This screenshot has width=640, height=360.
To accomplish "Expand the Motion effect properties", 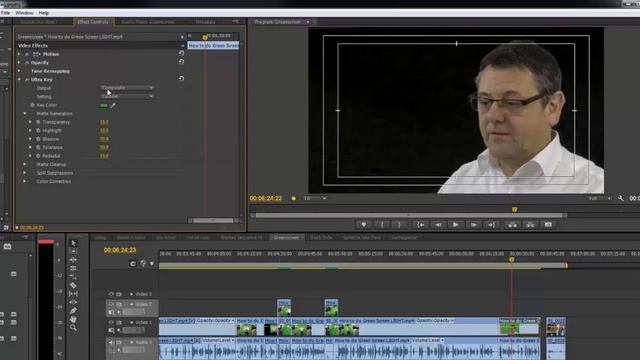I will tap(19, 54).
